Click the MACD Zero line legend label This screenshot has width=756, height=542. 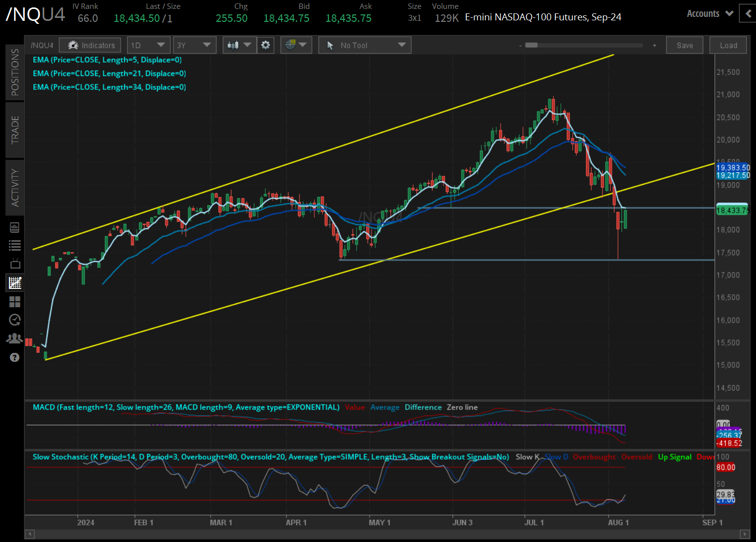(462, 407)
